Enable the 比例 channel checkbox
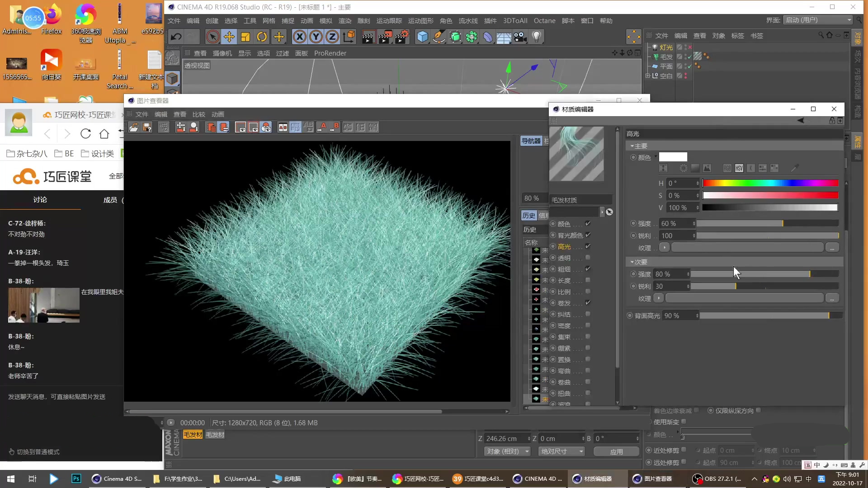868x488 pixels. point(588,291)
